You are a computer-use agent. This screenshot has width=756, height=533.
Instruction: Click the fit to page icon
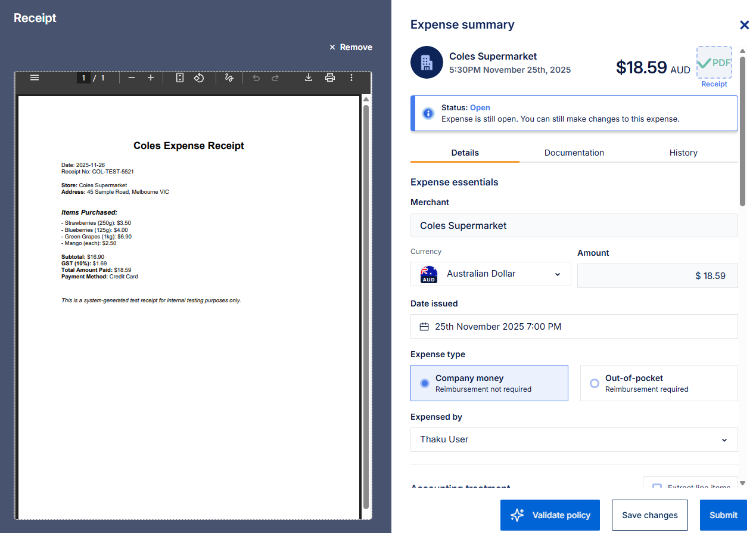coord(180,78)
